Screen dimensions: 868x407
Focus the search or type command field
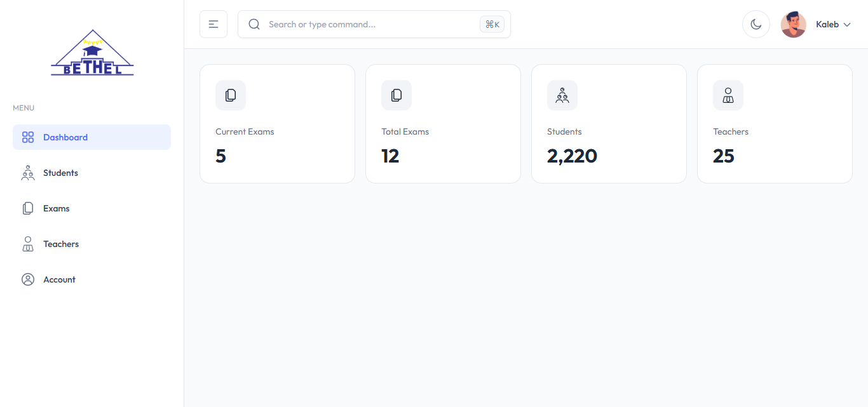369,24
